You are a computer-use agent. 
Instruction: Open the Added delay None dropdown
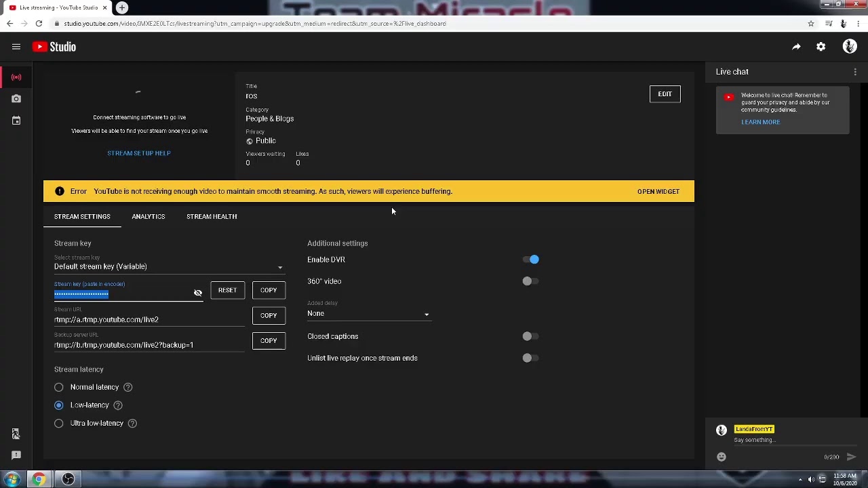[368, 314]
